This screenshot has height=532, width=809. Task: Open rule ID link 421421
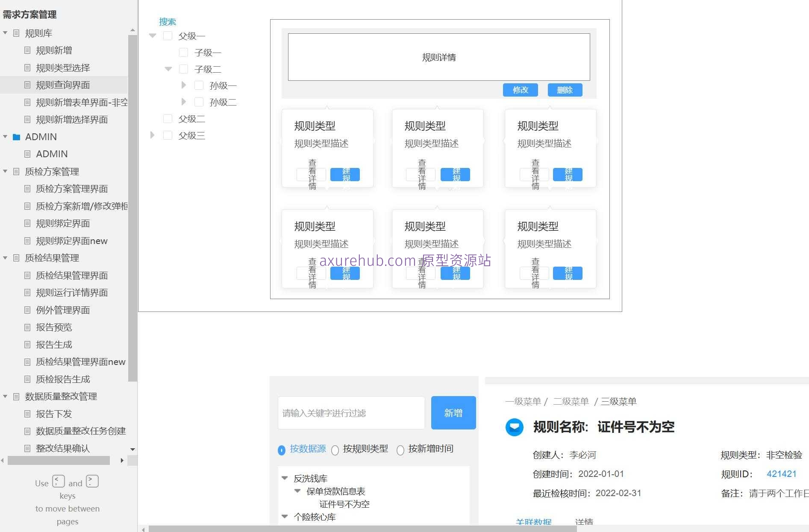781,474
